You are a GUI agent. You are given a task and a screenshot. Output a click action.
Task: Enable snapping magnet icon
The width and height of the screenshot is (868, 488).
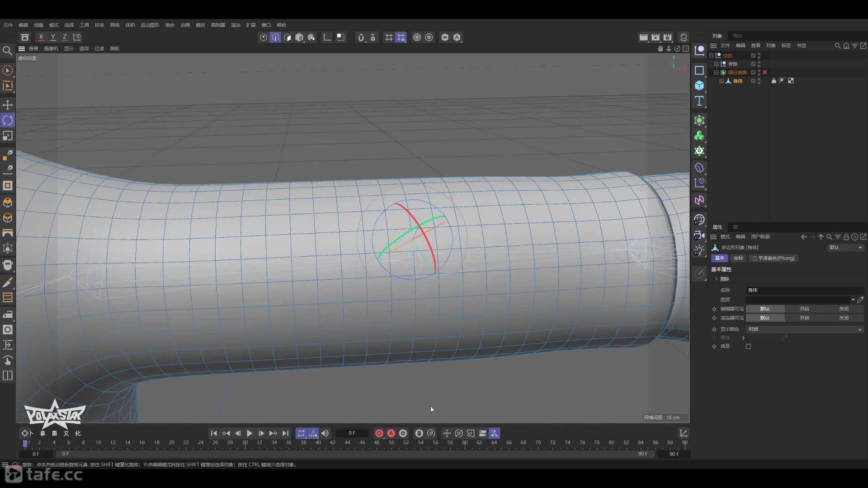point(361,38)
